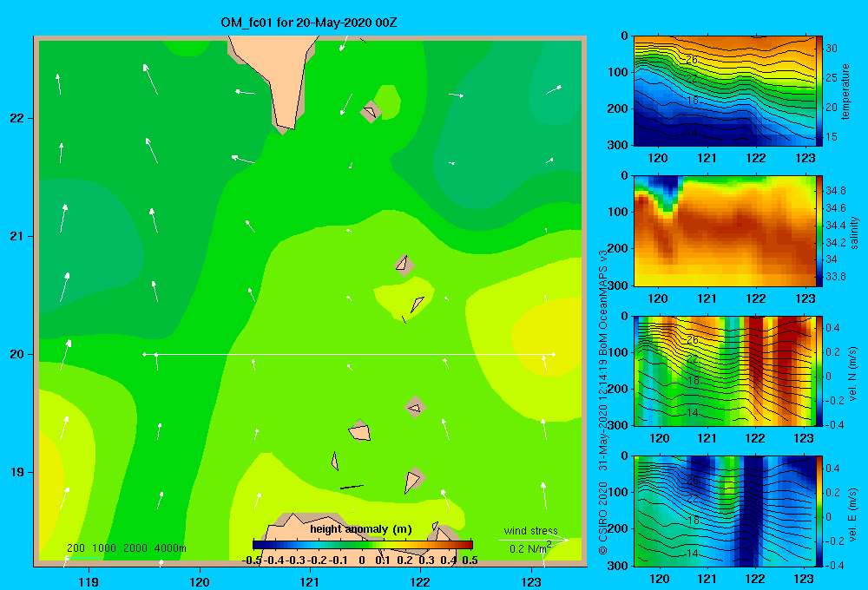This screenshot has height=590, width=868.
Task: Click the '200 1000 2000 4000m' depth contour legend
Action: (x=126, y=548)
